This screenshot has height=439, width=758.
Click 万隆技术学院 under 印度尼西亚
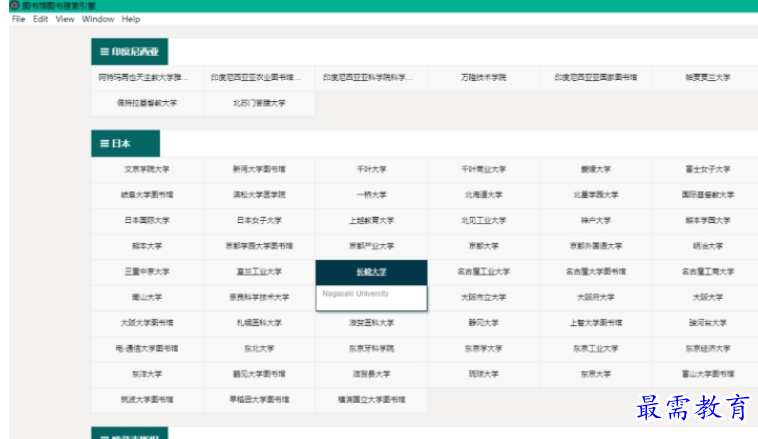(483, 77)
